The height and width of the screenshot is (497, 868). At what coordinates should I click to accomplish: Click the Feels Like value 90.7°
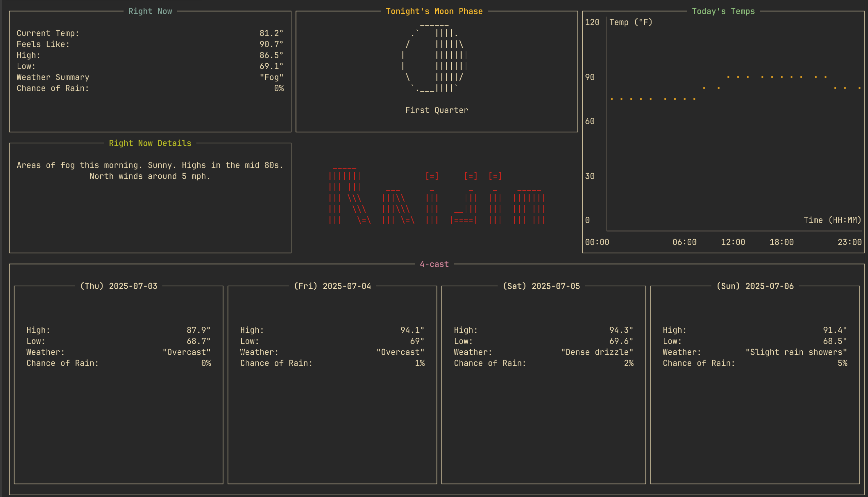(271, 44)
